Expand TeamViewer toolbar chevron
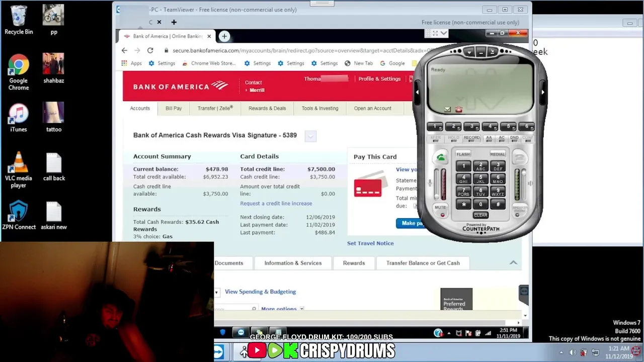 pos(443,33)
